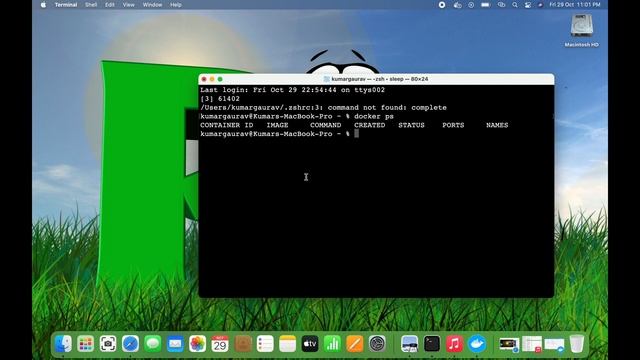640x360 pixels.
Task: Open Control Center in menu bar
Action: coord(528,5)
